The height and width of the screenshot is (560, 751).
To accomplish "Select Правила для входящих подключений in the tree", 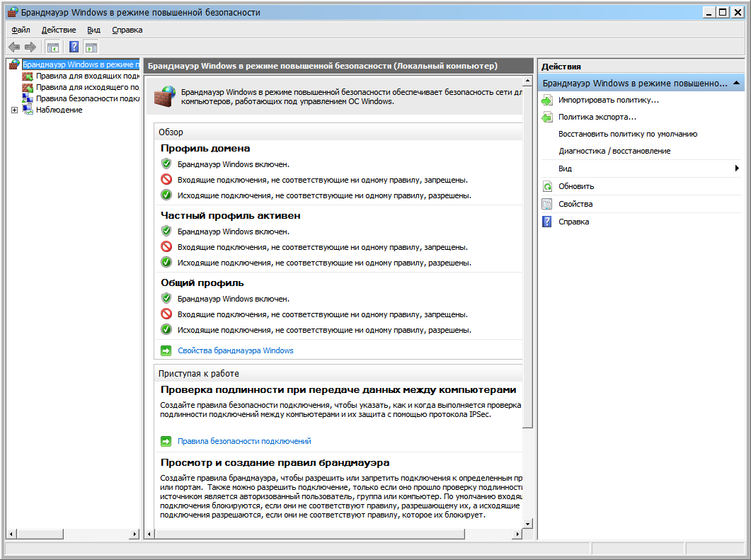I will coord(88,76).
